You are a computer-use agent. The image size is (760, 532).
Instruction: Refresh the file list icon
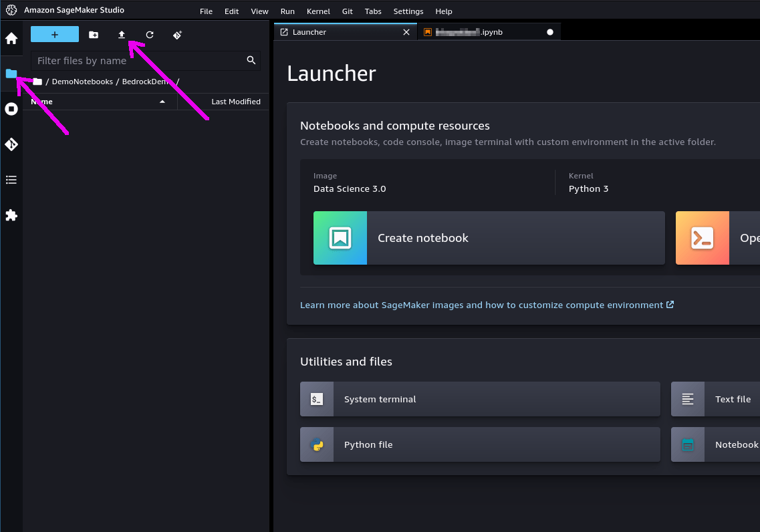point(150,34)
